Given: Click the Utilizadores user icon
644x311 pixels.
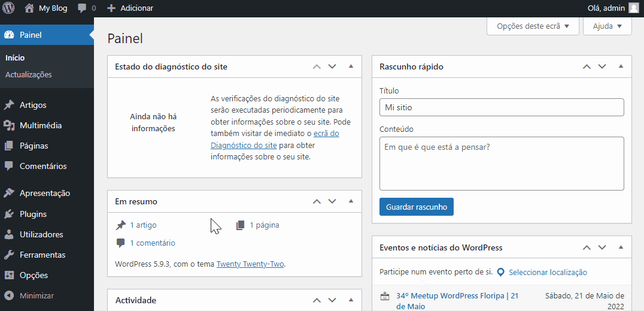Looking at the screenshot, I should [x=9, y=234].
